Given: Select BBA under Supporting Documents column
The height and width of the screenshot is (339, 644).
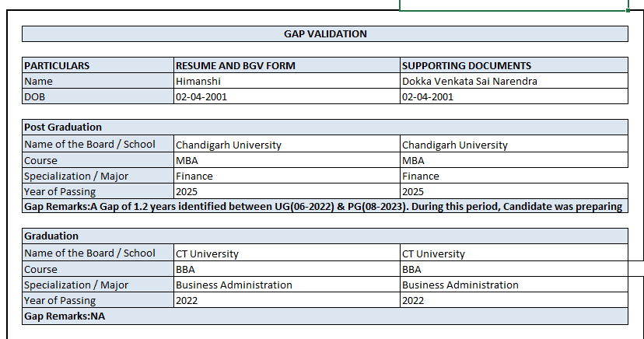Looking at the screenshot, I should pos(513,269).
